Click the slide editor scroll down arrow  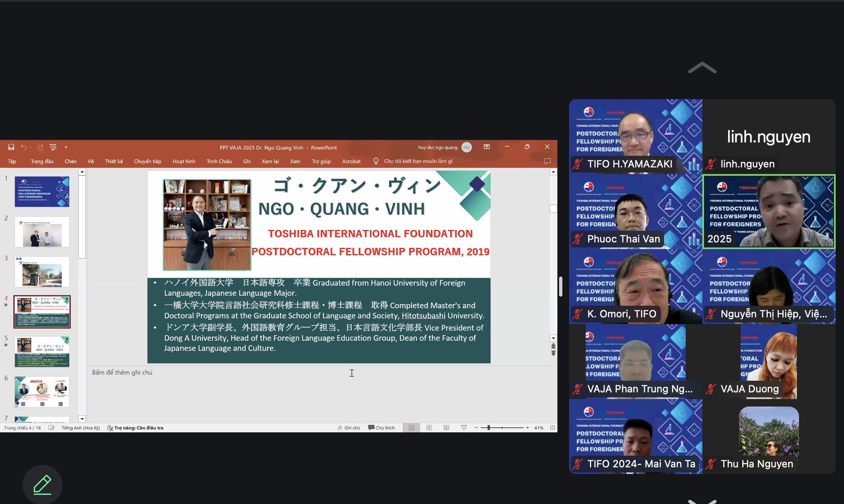pyautogui.click(x=553, y=338)
